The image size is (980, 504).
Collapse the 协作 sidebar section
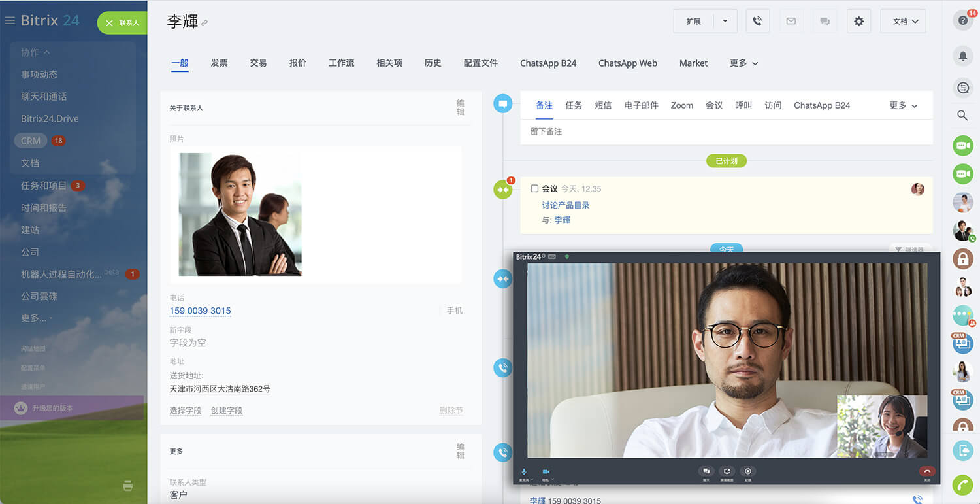coord(35,52)
